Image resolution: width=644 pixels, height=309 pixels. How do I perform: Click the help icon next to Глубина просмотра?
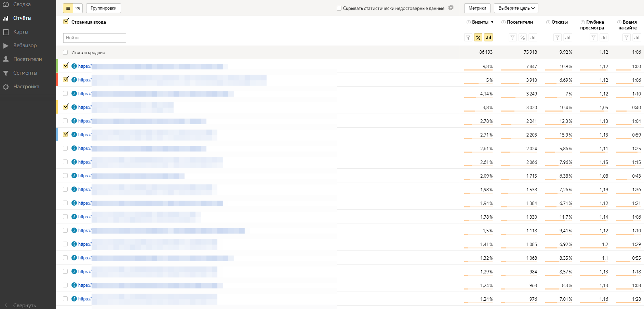pyautogui.click(x=583, y=22)
